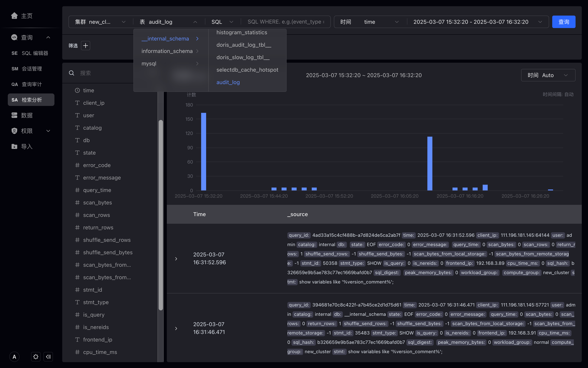The height and width of the screenshot is (368, 588).
Task: Select mysql database entry
Action: click(171, 63)
